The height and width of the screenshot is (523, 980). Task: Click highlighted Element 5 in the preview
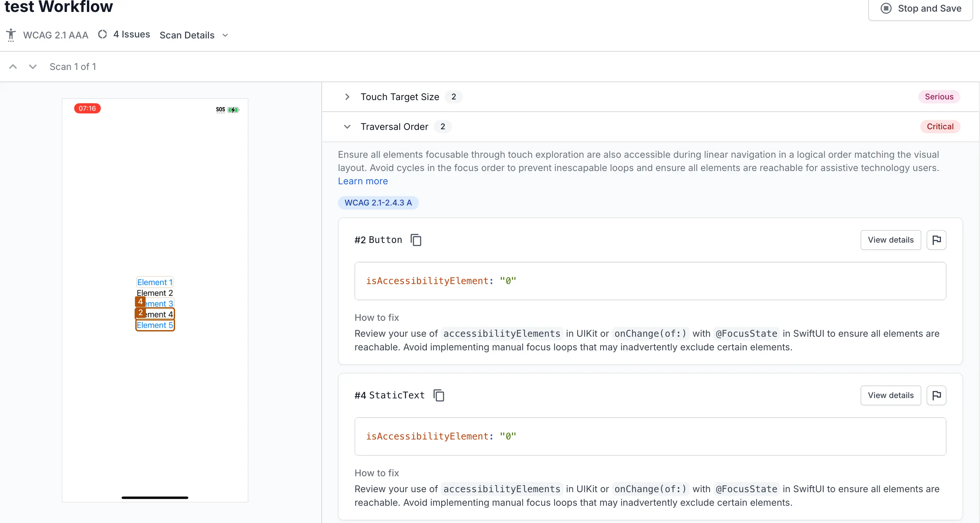155,325
